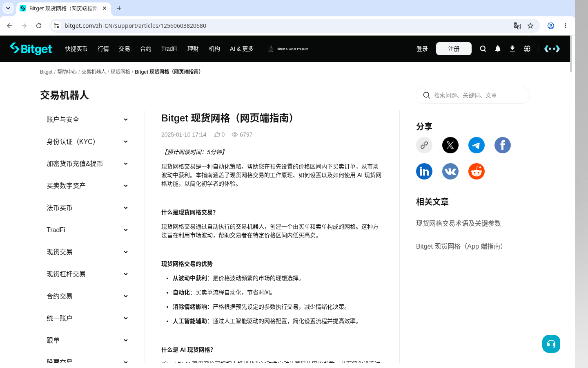This screenshot has width=588, height=368.
Task: Click heading 什么是现货网格交易?
Action: point(189,212)
